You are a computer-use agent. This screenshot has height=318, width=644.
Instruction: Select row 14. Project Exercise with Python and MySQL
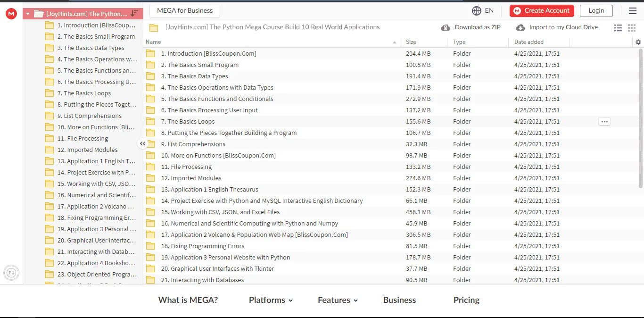coord(391,201)
